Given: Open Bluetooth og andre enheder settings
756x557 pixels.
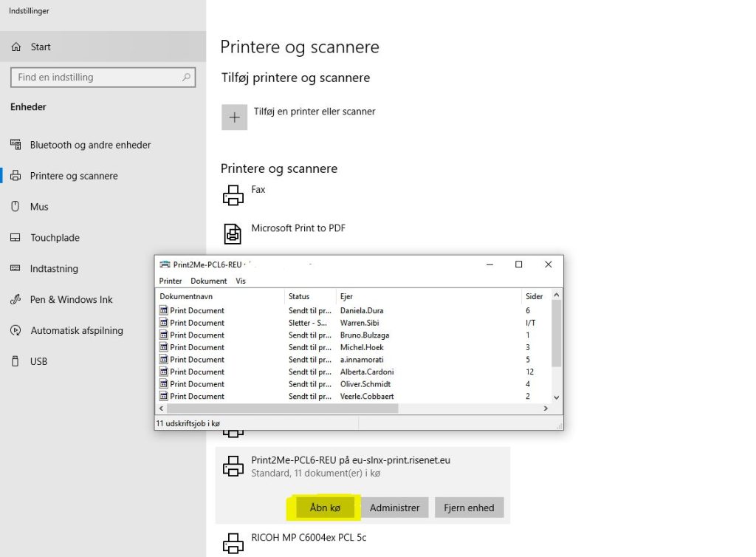Looking at the screenshot, I should [90, 146].
